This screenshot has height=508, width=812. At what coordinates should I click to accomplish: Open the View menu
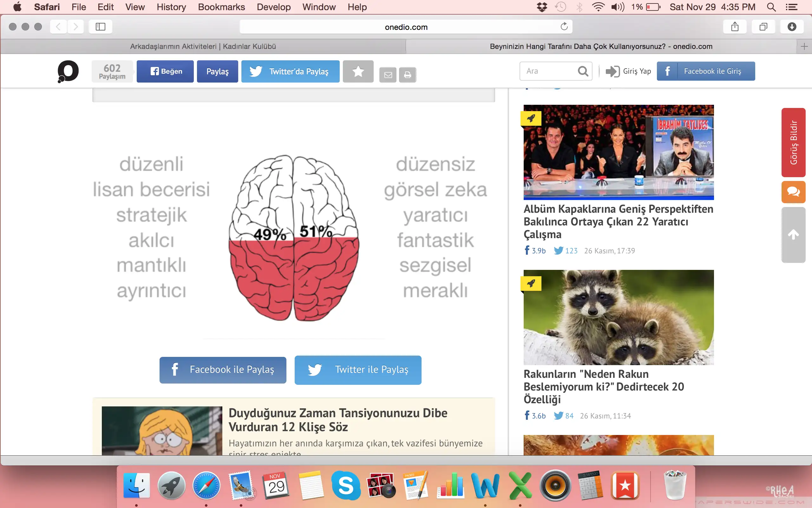point(135,7)
